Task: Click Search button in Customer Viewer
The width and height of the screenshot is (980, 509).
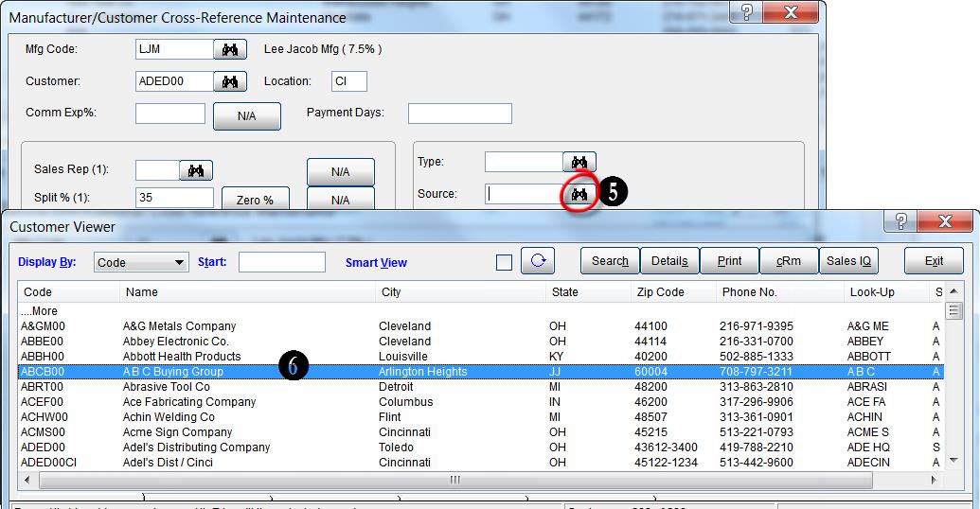Action: (x=610, y=261)
